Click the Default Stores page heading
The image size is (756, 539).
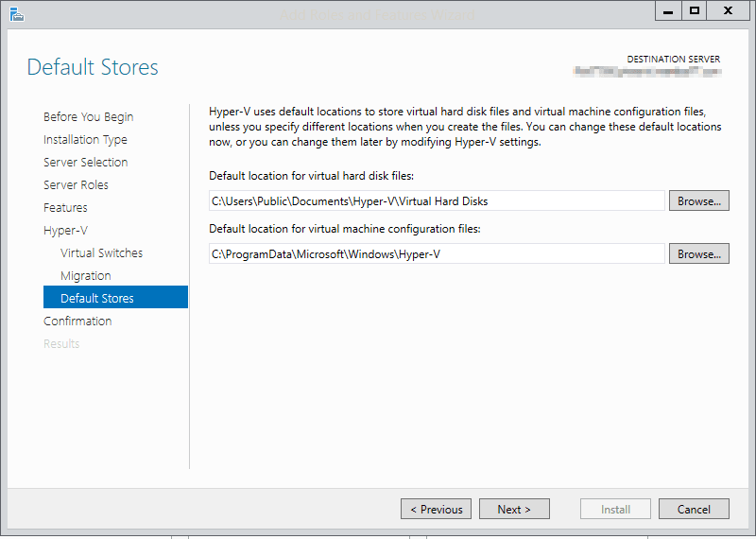click(93, 67)
